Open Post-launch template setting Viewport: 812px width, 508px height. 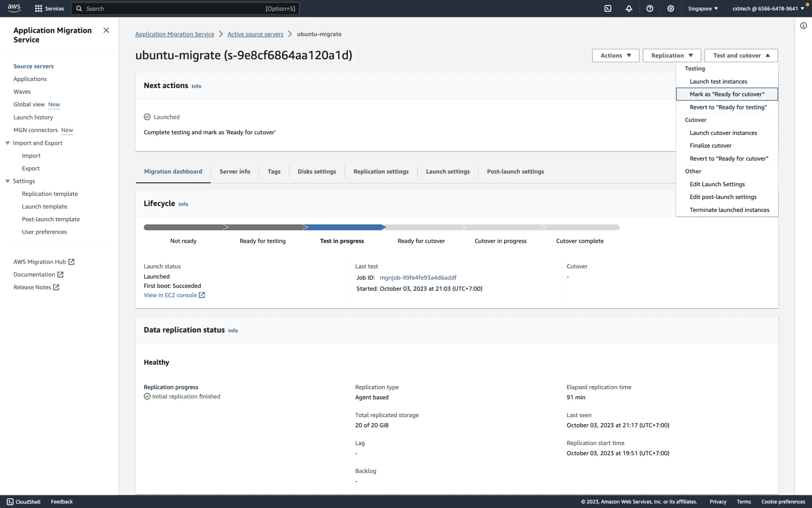[x=51, y=219]
